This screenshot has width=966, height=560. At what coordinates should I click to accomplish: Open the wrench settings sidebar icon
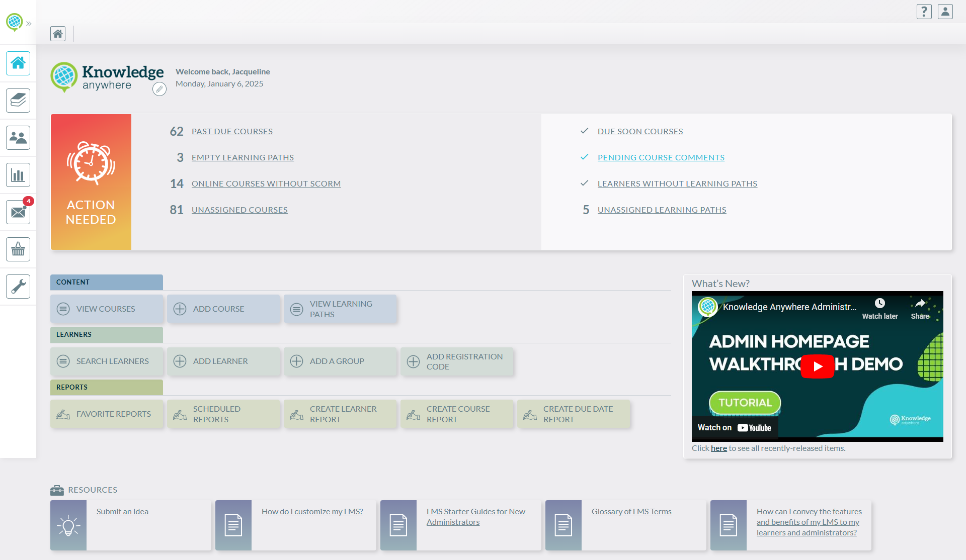coord(18,287)
